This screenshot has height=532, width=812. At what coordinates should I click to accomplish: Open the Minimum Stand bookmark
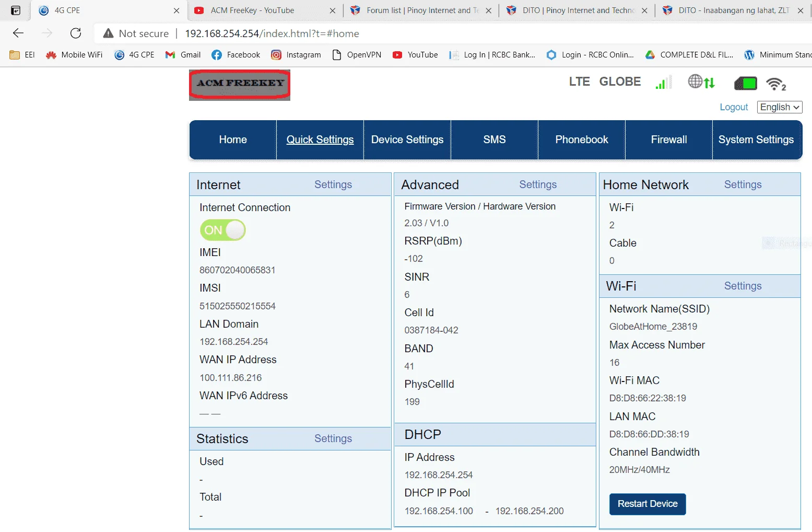click(x=778, y=55)
